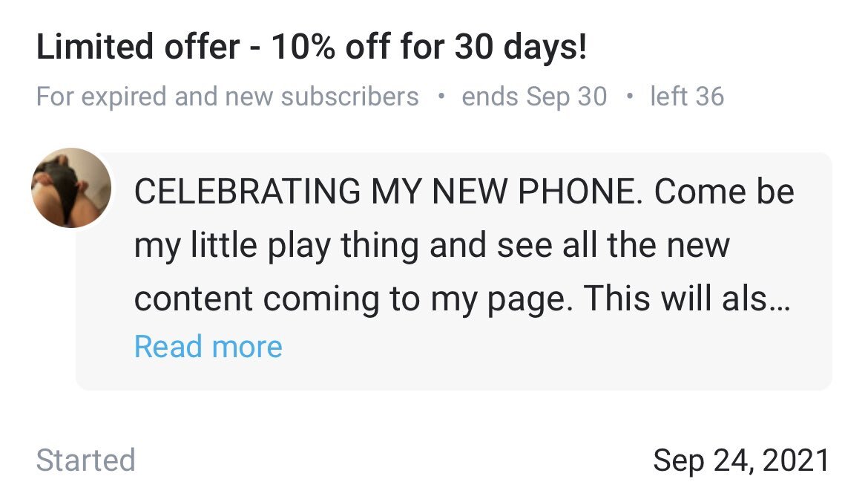Click bullet separator before "left 36"
This screenshot has height=502, width=868.
629,97
